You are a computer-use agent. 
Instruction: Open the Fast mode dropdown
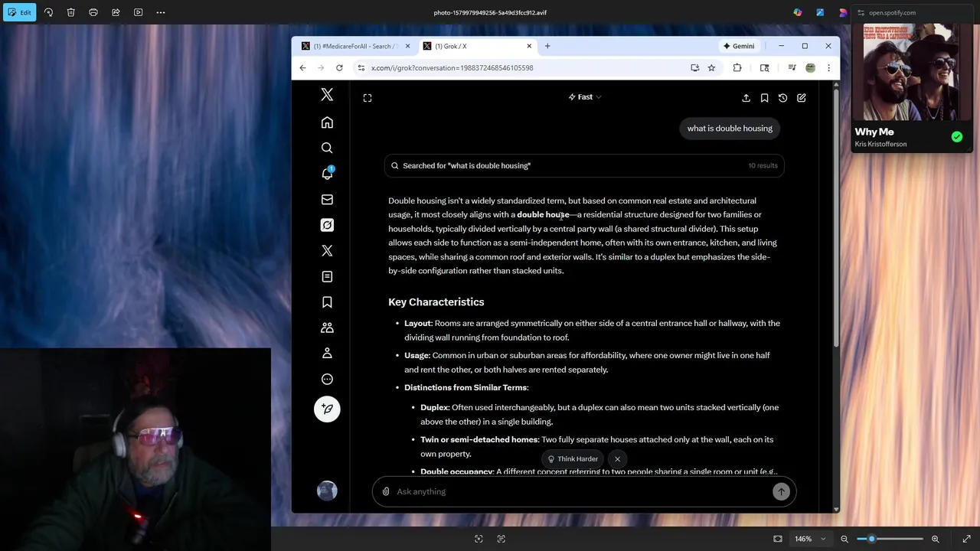coord(585,97)
